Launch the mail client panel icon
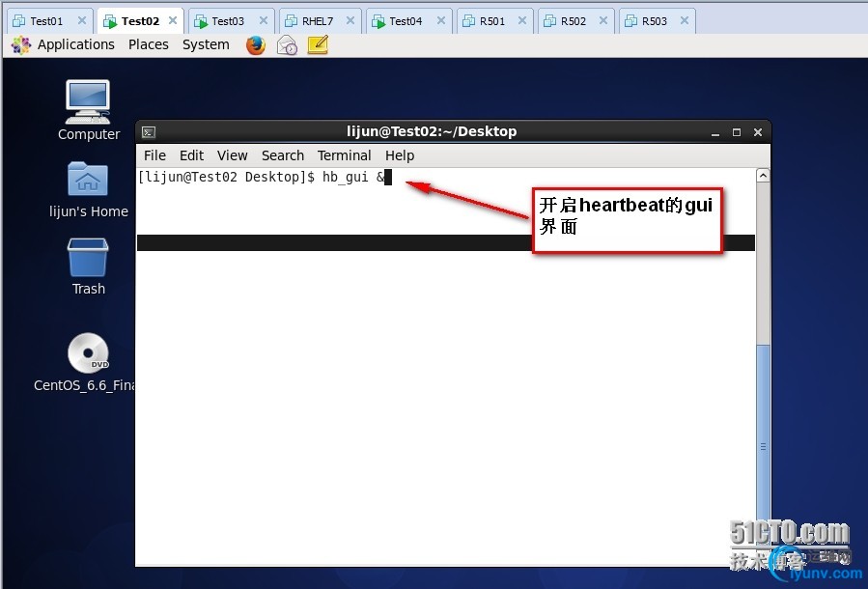Image resolution: width=868 pixels, height=589 pixels. coord(287,44)
